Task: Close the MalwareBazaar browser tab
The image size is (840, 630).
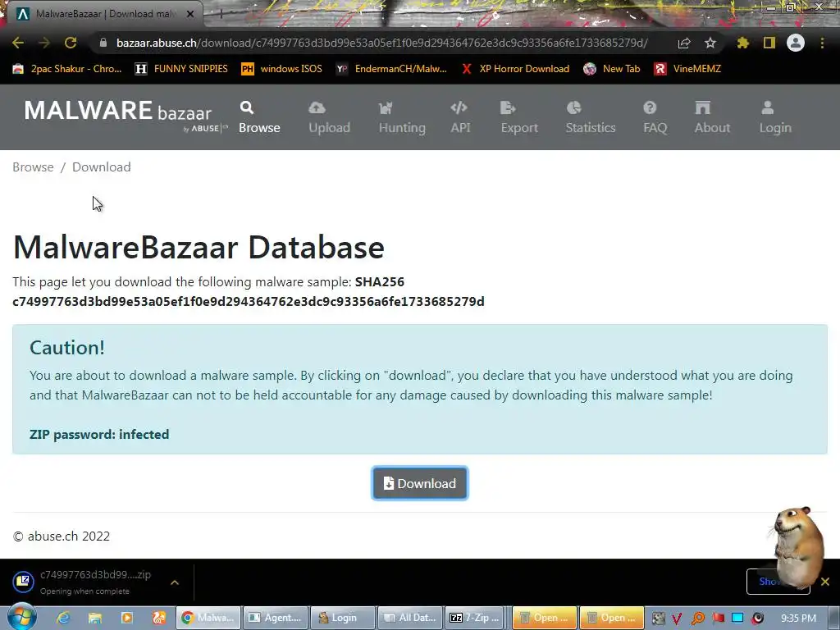Action: [190, 14]
